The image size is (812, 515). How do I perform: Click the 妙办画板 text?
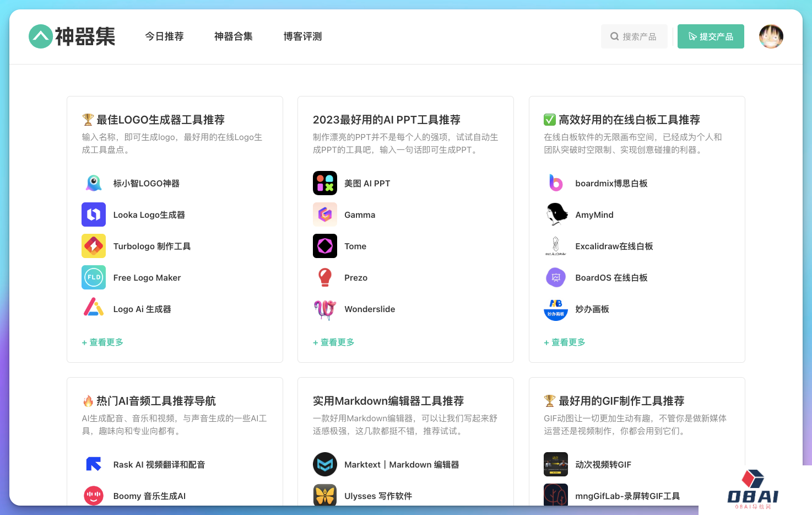click(x=592, y=309)
